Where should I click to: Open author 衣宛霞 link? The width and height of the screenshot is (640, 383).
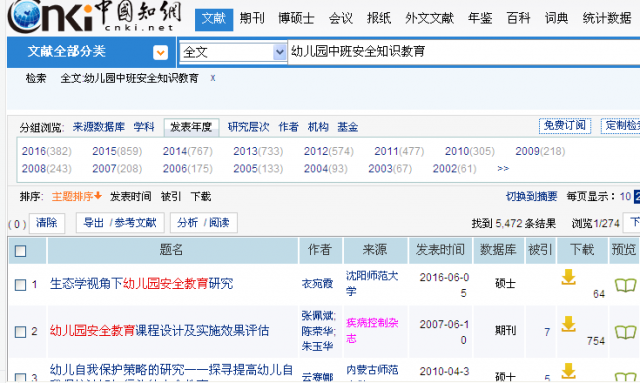[317, 283]
